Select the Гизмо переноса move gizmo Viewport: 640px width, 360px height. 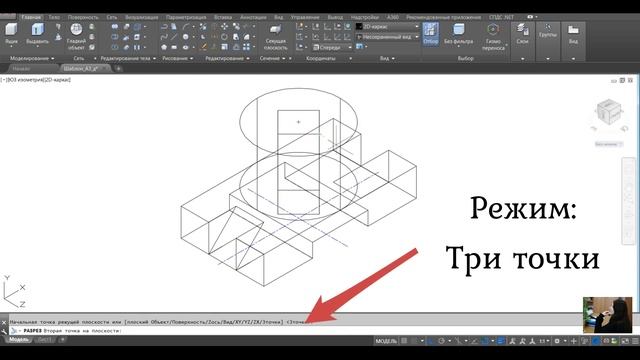coord(493,37)
